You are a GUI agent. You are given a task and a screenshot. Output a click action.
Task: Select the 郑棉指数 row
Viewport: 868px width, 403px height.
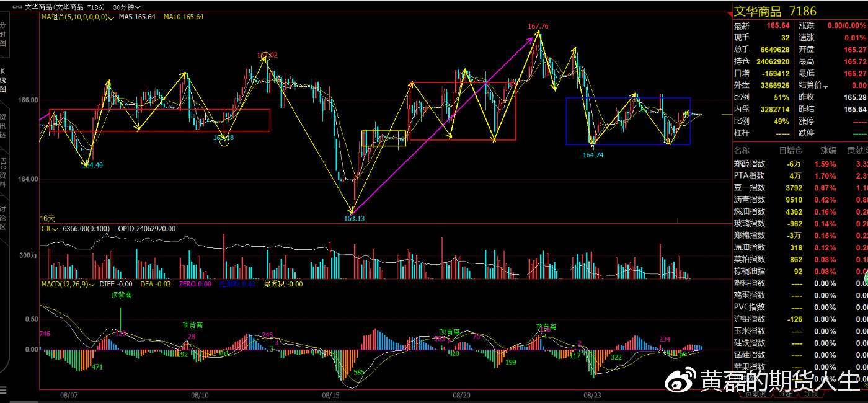800,236
